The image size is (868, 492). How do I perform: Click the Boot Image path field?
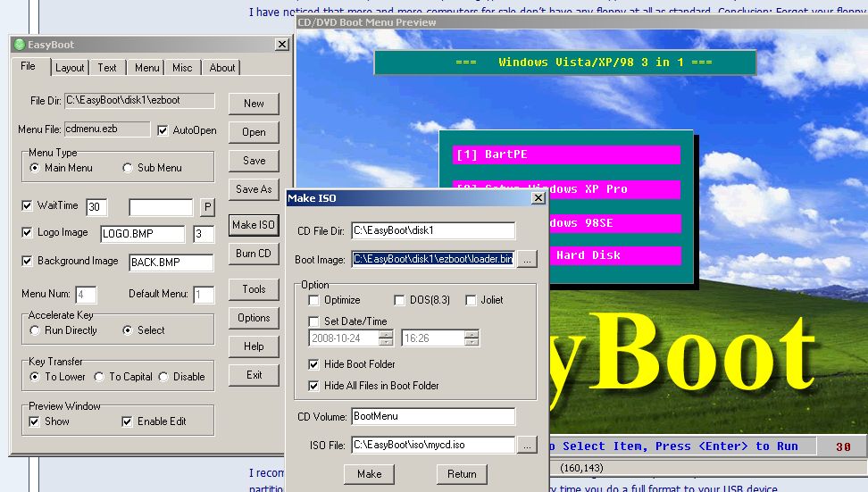(x=433, y=259)
